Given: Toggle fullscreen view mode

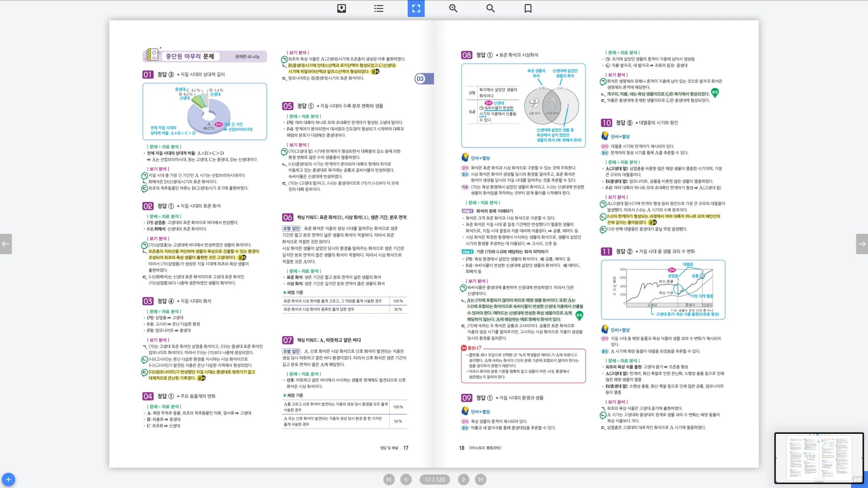Looking at the screenshot, I should pos(416,8).
